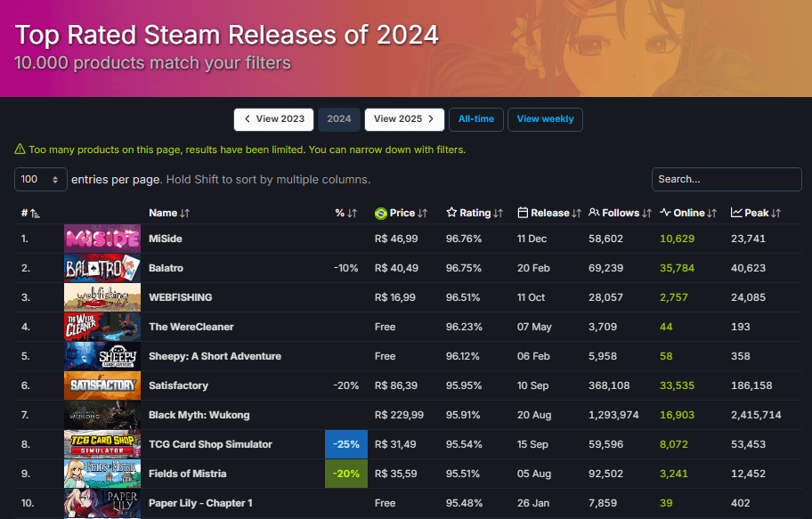Click the pulse icon next to Online
Screen dimensions: 812x519
pos(665,213)
